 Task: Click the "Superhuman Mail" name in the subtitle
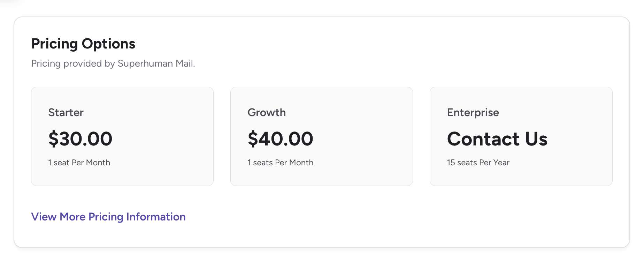(155, 63)
